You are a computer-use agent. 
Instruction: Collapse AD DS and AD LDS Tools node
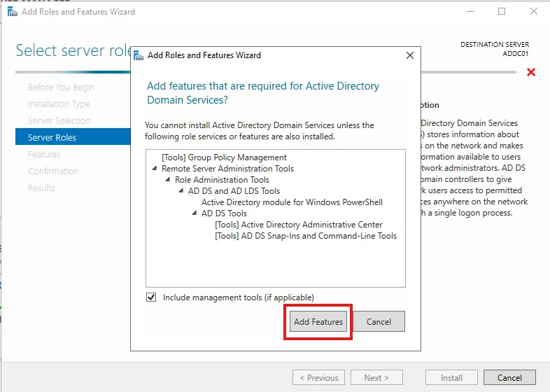click(181, 191)
